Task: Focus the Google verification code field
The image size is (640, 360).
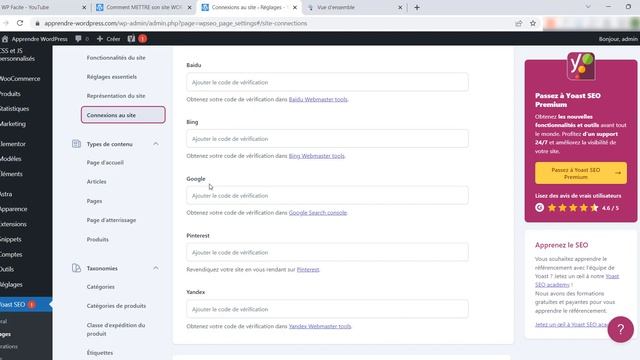Action: pyautogui.click(x=327, y=196)
